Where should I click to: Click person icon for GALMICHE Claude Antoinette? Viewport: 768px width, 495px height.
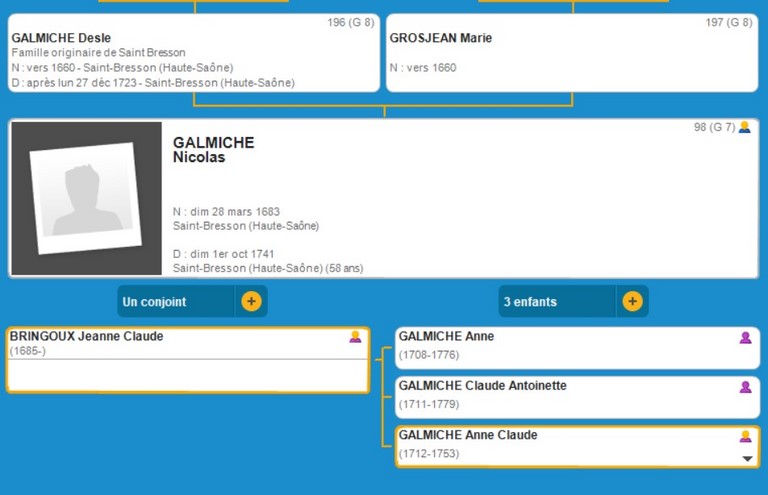pos(745,387)
